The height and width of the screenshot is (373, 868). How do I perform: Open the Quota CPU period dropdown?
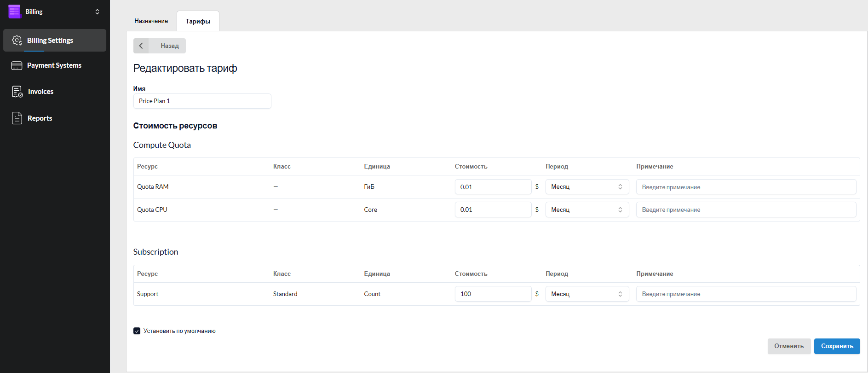[x=587, y=210]
